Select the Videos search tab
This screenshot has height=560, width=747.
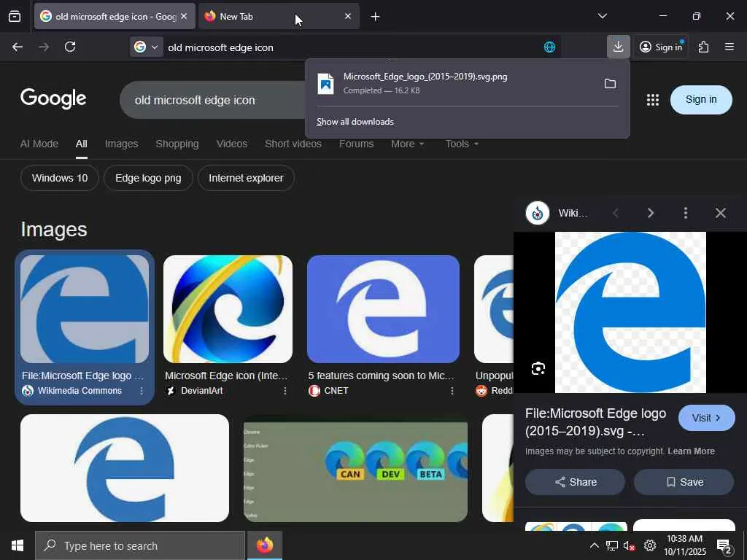pyautogui.click(x=231, y=144)
